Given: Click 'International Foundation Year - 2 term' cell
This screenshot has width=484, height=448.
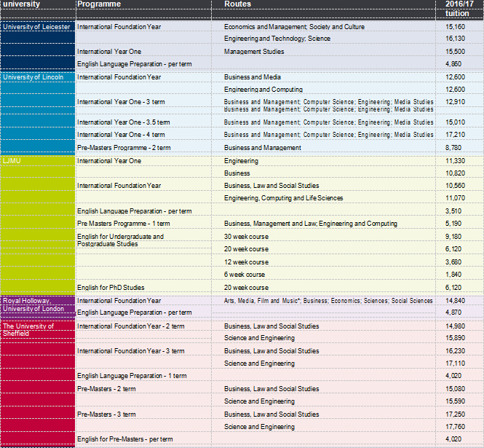Looking at the screenshot, I should tap(130, 326).
